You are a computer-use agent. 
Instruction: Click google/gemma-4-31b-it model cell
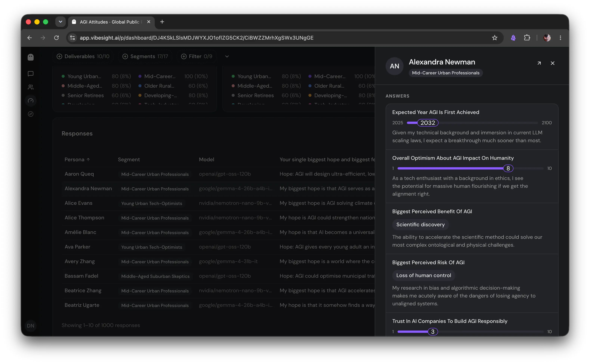tap(228, 261)
